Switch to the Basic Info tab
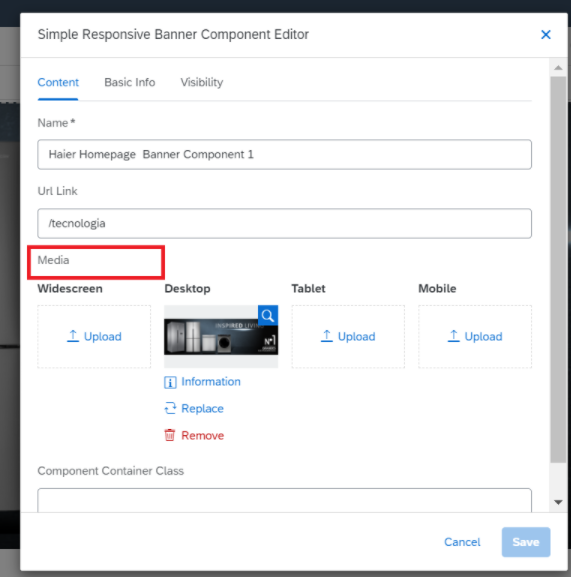This screenshot has width=571, height=577. click(130, 82)
